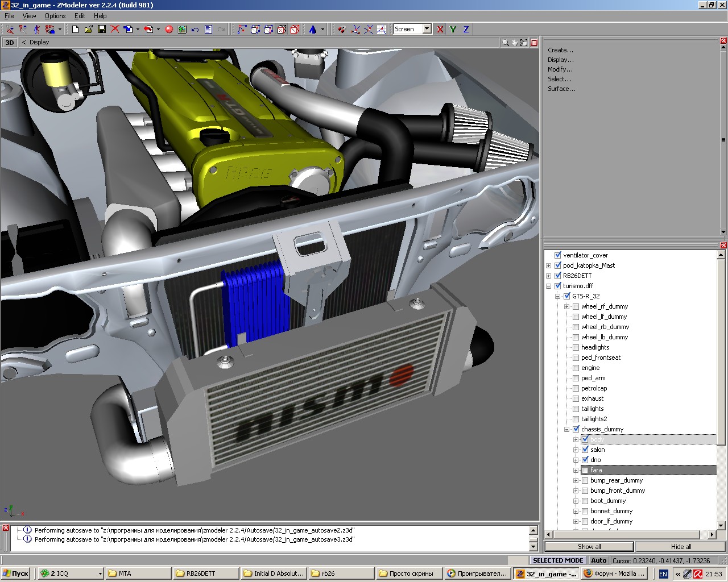Open the Modify... command menu
Viewport: 728px width, 582px height.
tap(560, 69)
